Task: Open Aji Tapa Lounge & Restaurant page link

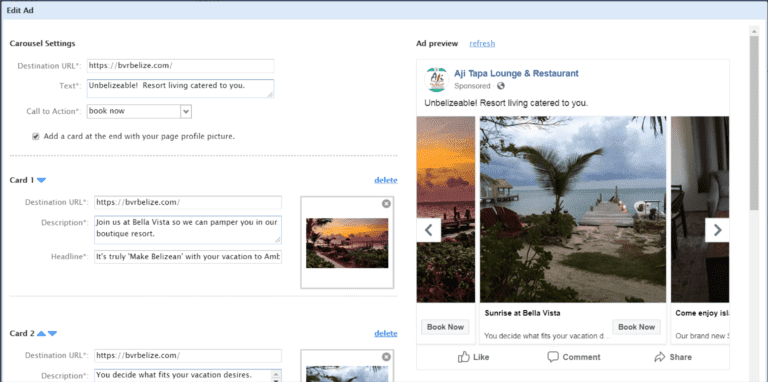Action: click(516, 73)
